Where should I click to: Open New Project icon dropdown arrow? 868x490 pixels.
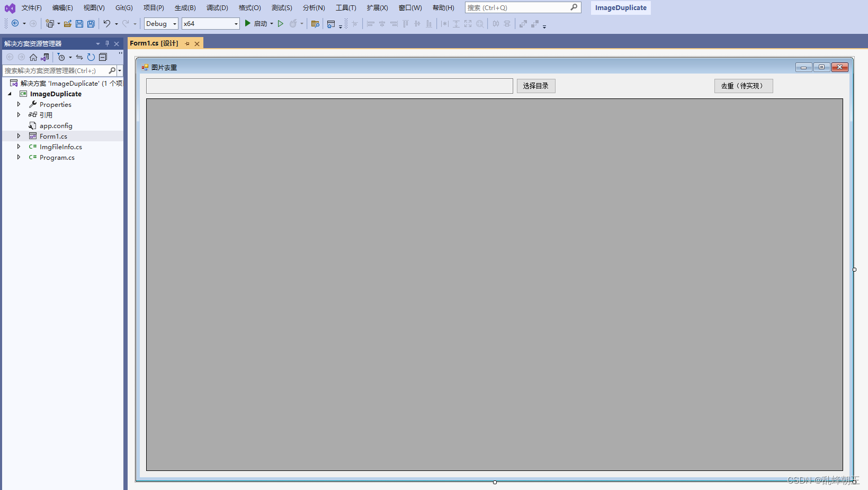pos(59,23)
